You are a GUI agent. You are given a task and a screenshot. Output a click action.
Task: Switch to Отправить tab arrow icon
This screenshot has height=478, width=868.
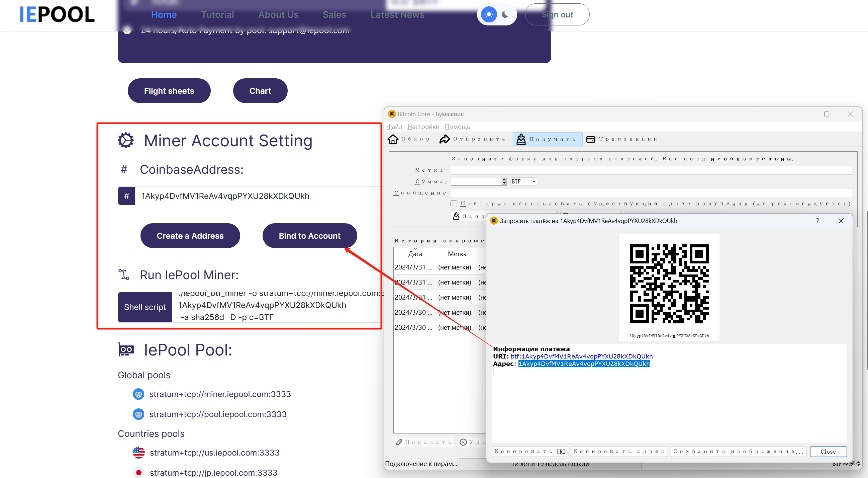(445, 139)
